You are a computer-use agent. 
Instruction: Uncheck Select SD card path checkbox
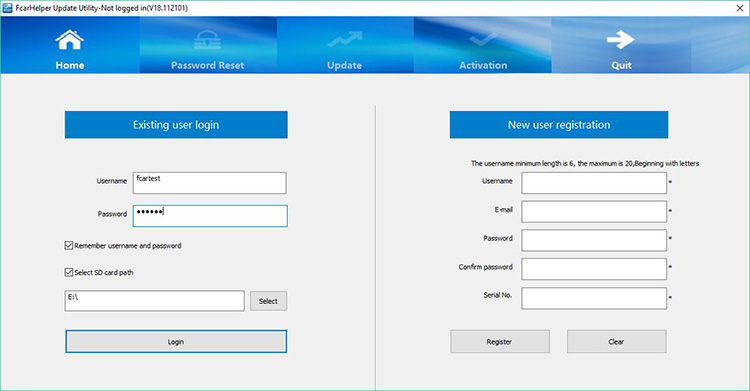[x=69, y=272]
